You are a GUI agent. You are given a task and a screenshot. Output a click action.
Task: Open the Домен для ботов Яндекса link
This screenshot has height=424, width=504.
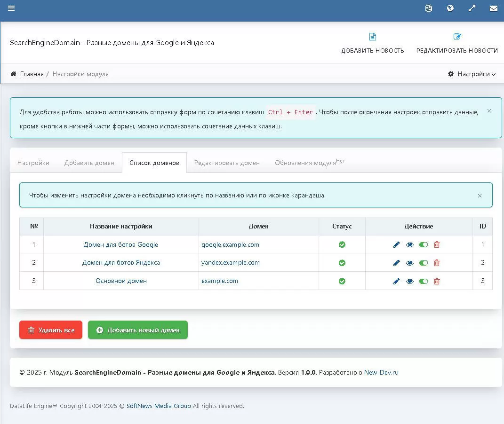pos(121,263)
